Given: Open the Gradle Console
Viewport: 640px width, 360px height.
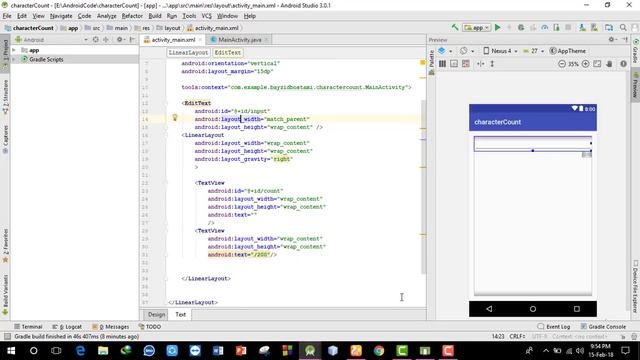Looking at the screenshot, I should point(603,327).
